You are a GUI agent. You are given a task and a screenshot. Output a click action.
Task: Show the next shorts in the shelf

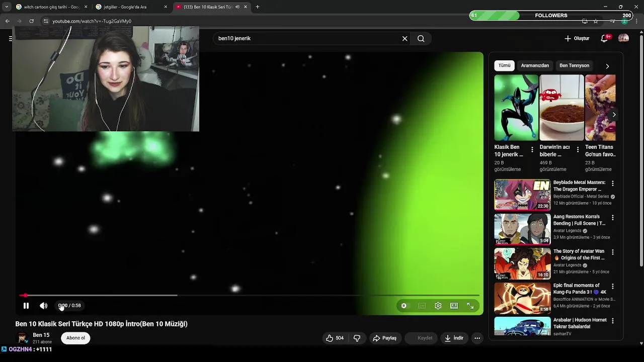click(614, 115)
